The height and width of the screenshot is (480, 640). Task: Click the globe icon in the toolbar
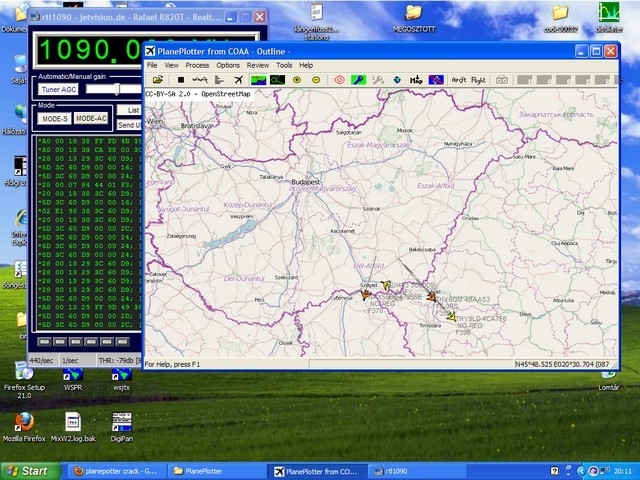(397, 80)
